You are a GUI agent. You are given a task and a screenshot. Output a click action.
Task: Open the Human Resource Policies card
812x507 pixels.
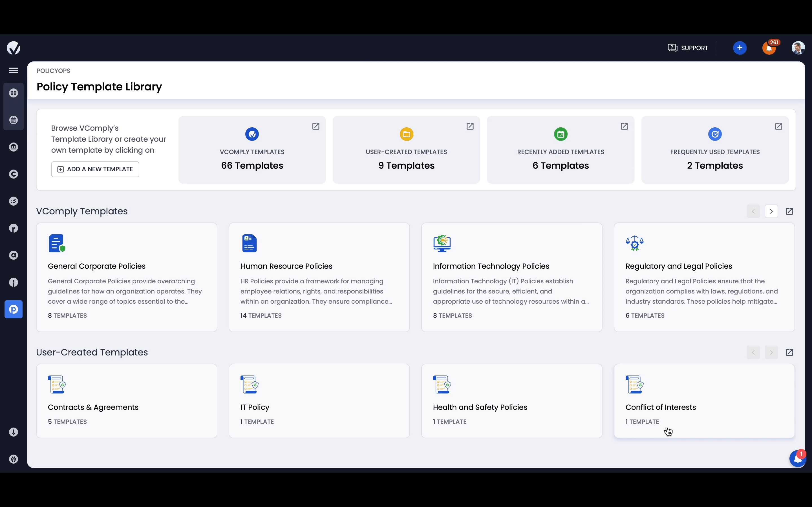click(319, 277)
